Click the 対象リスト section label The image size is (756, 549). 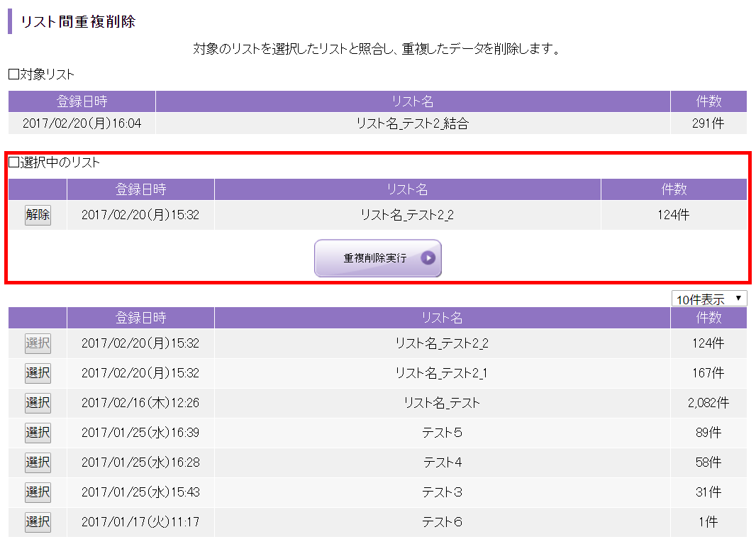click(x=41, y=74)
